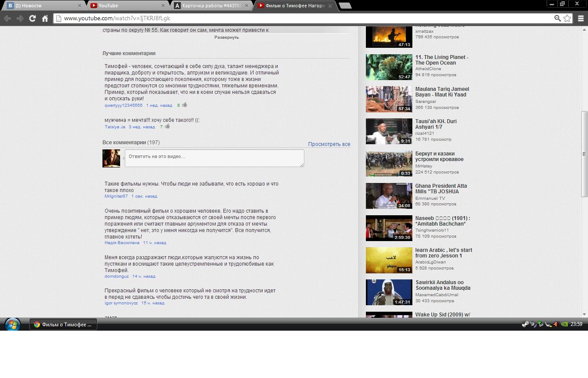
Task: Open the Emmanuel TV channel name
Action: pos(430,198)
